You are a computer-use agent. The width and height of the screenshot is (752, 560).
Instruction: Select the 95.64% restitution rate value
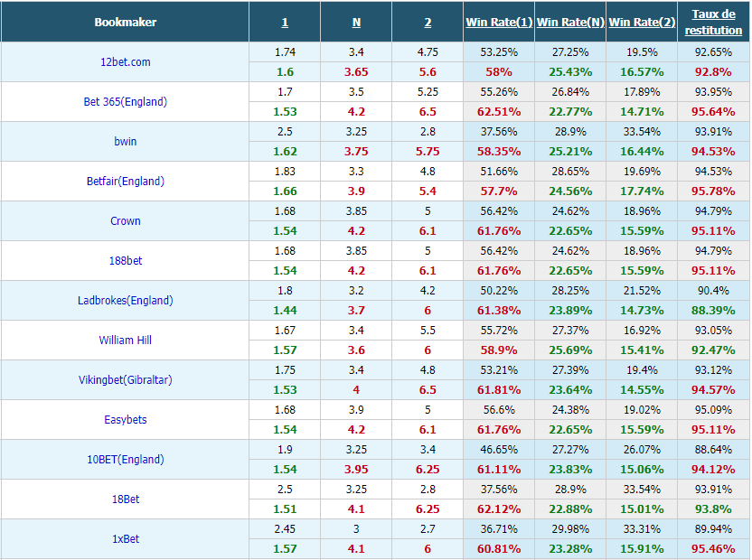click(x=714, y=112)
